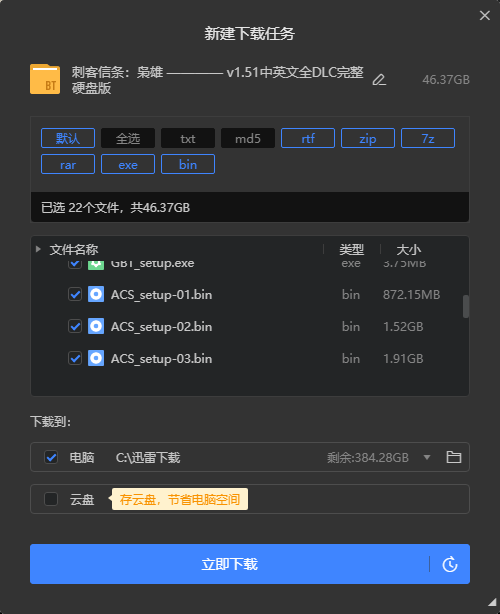500x614 pixels.
Task: Select the ACS_setup-01.bin file name
Action: point(161,294)
